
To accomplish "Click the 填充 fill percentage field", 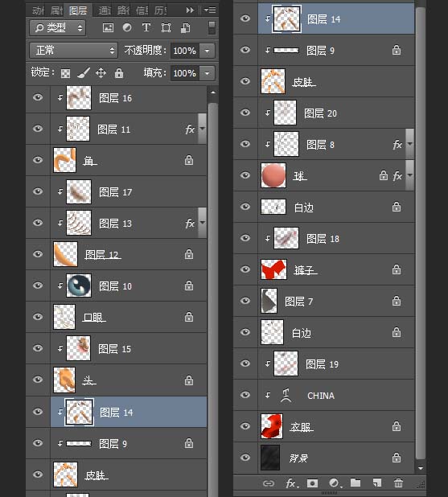I will click(185, 73).
